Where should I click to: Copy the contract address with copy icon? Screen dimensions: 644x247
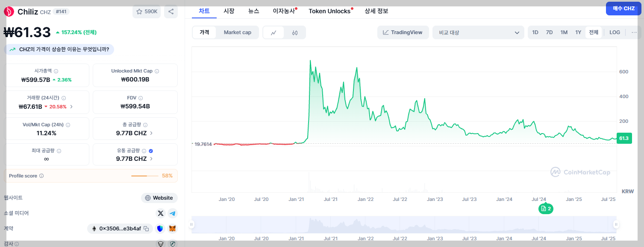(146, 229)
